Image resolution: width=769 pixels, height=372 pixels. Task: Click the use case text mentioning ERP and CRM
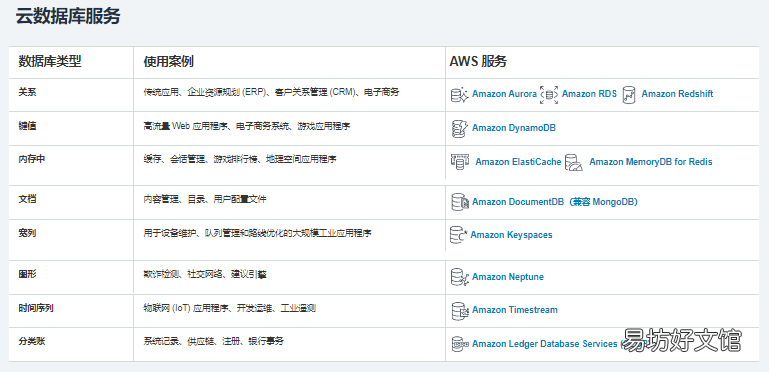(x=271, y=92)
